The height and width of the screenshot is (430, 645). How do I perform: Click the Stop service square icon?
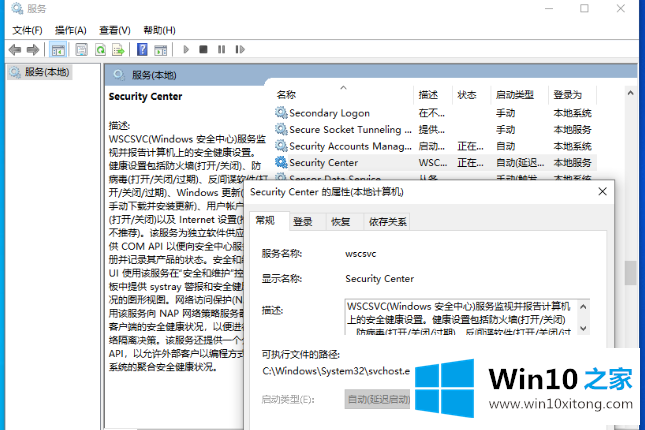(203, 50)
